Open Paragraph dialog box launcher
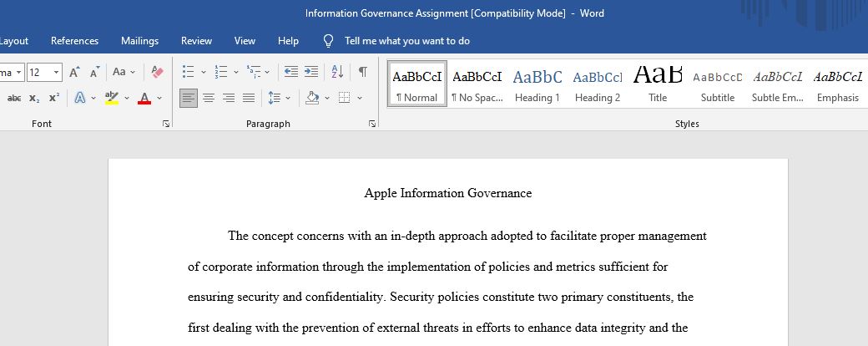 (372, 124)
